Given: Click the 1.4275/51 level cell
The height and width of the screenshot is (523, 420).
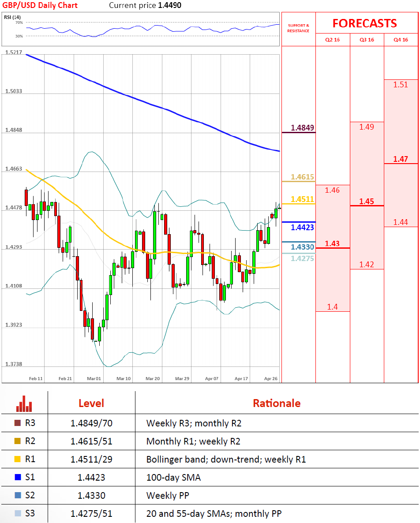Looking at the screenshot, I should (91, 513).
